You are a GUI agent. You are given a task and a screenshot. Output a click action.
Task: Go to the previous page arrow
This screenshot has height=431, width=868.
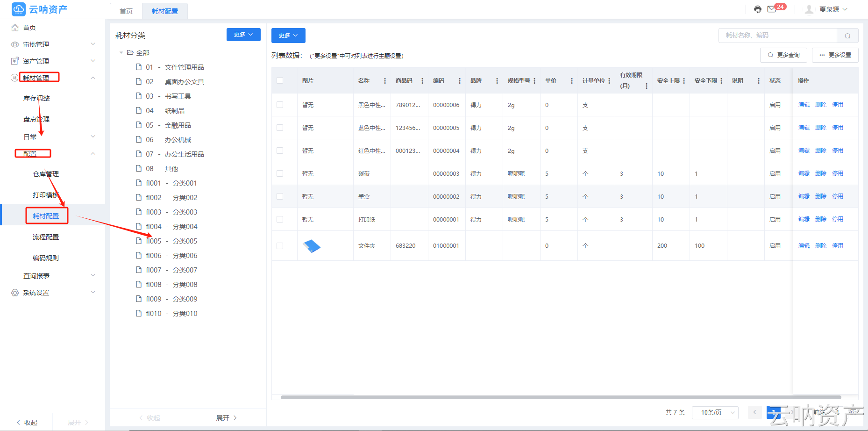(754, 412)
